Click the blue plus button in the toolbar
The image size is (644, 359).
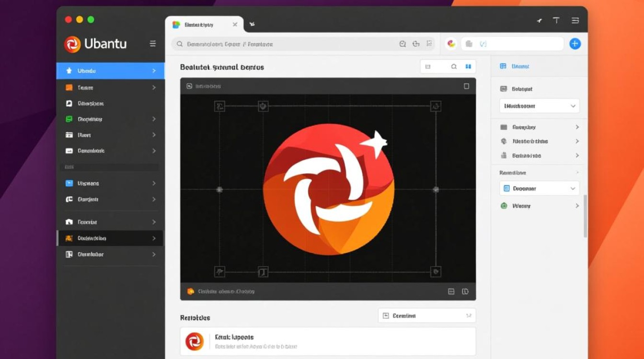click(575, 44)
